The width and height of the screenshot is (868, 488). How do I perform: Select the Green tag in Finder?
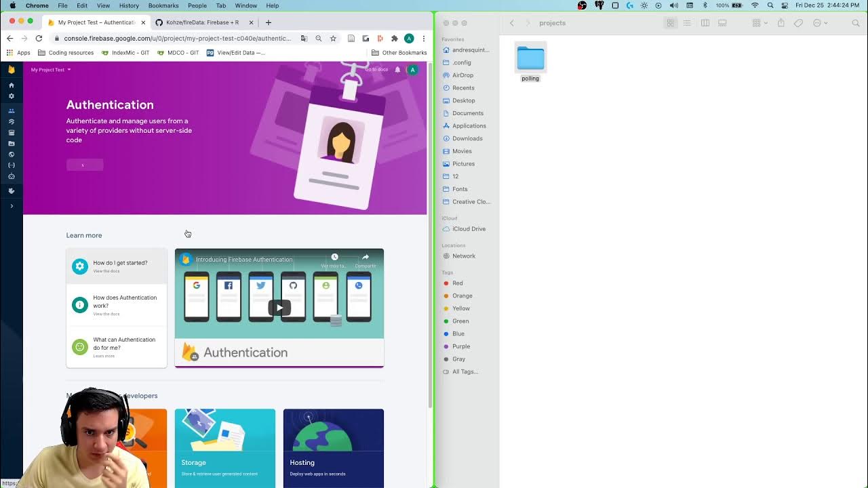(x=456, y=321)
